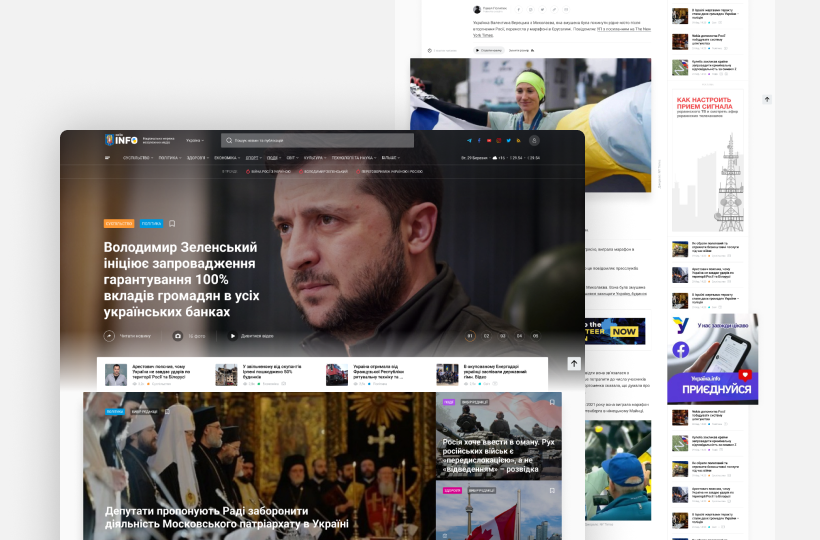
Task: Expand the Суспільство menu dropdown
Action: click(138, 158)
